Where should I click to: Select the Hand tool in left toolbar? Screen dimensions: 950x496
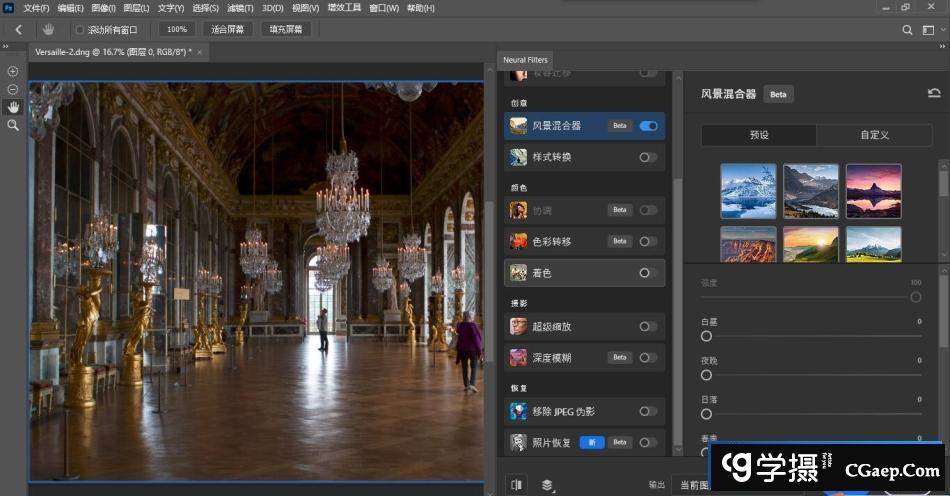click(13, 107)
